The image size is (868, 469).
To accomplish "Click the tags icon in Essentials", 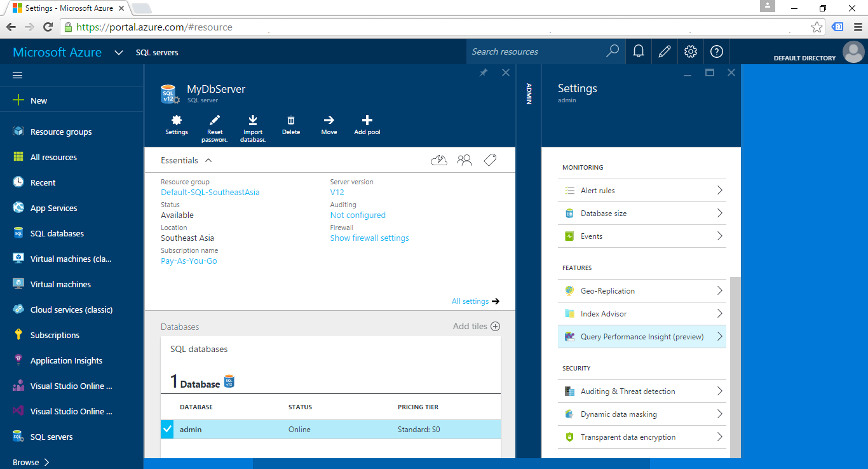I will point(490,160).
